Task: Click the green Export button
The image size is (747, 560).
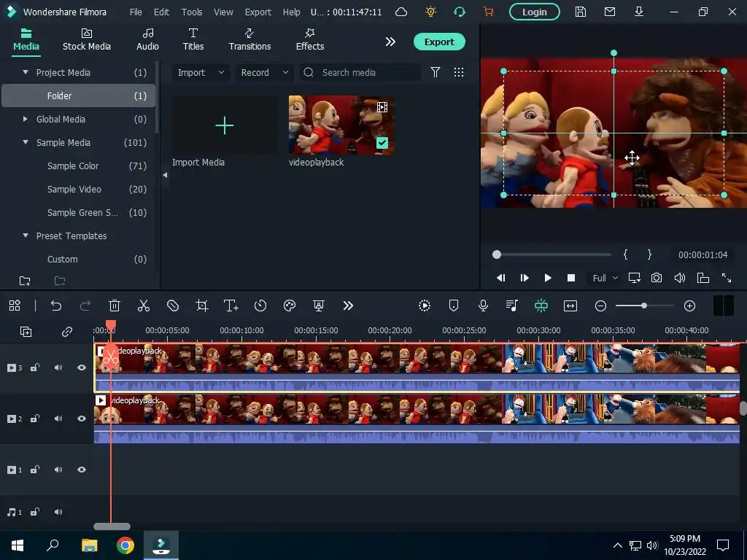Action: click(x=439, y=42)
